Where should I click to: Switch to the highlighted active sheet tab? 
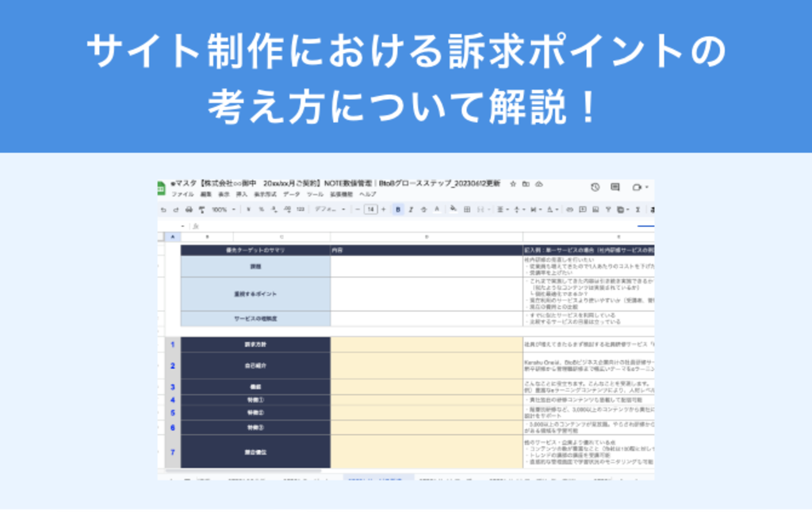(x=378, y=479)
